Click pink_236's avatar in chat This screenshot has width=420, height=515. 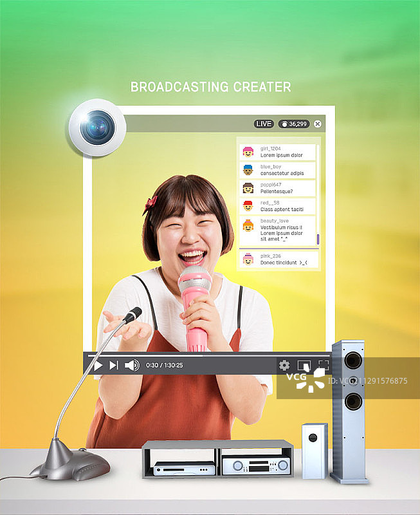point(248,259)
